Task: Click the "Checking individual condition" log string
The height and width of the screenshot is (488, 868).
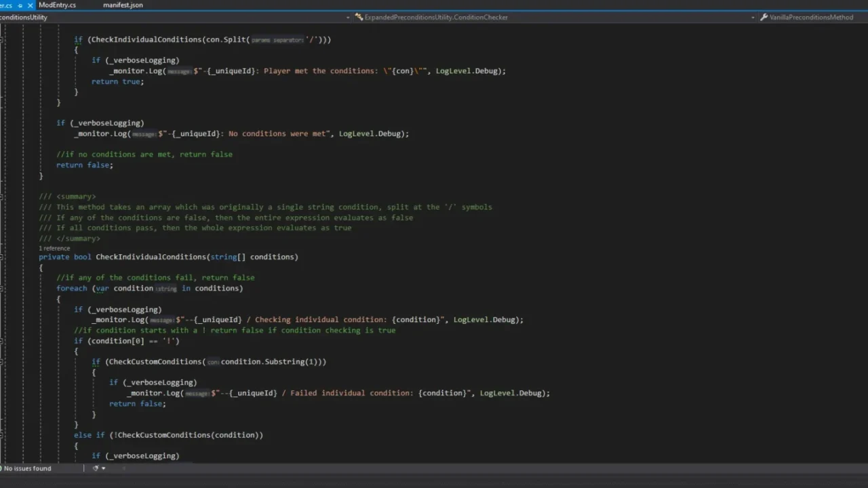Action: [312, 320]
